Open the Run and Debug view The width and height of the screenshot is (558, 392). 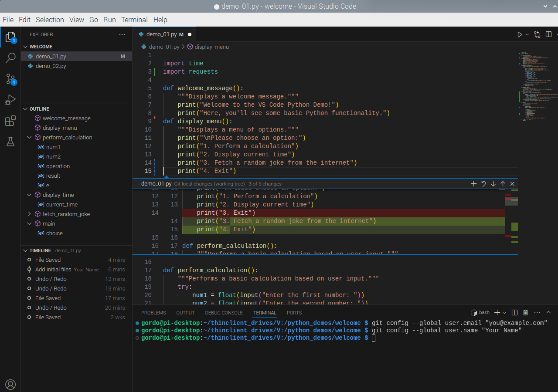[10, 100]
